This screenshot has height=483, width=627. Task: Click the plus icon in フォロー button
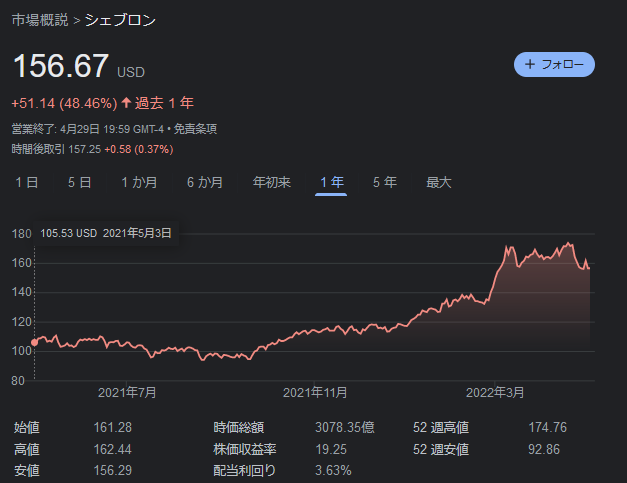click(x=530, y=64)
